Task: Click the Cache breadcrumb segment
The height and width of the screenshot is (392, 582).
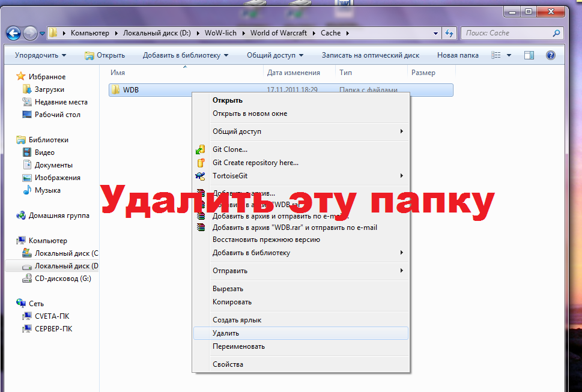Action: (x=330, y=33)
